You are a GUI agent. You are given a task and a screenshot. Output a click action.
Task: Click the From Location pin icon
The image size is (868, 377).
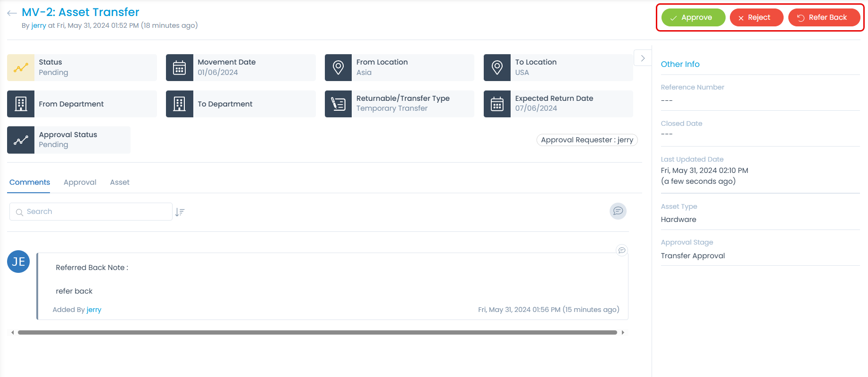pyautogui.click(x=338, y=68)
